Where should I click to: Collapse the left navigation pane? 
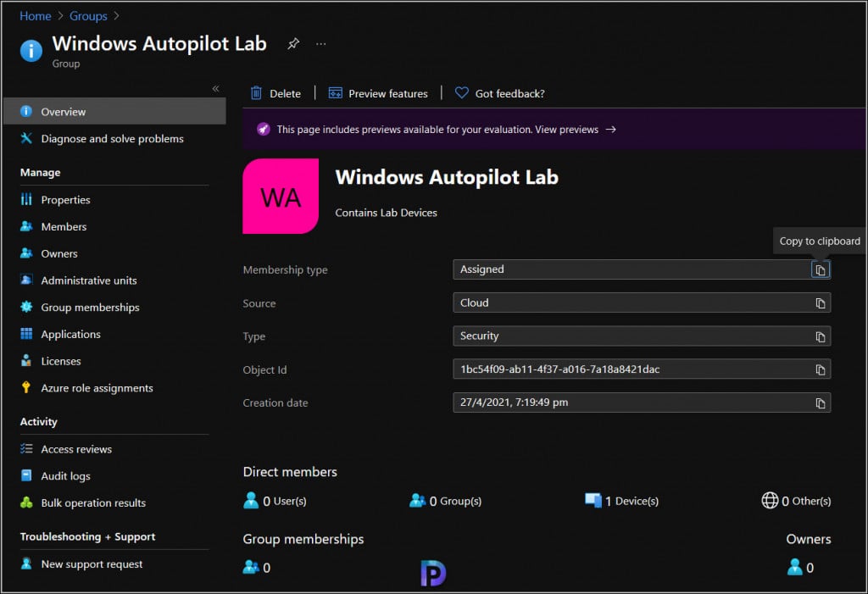pyautogui.click(x=216, y=89)
